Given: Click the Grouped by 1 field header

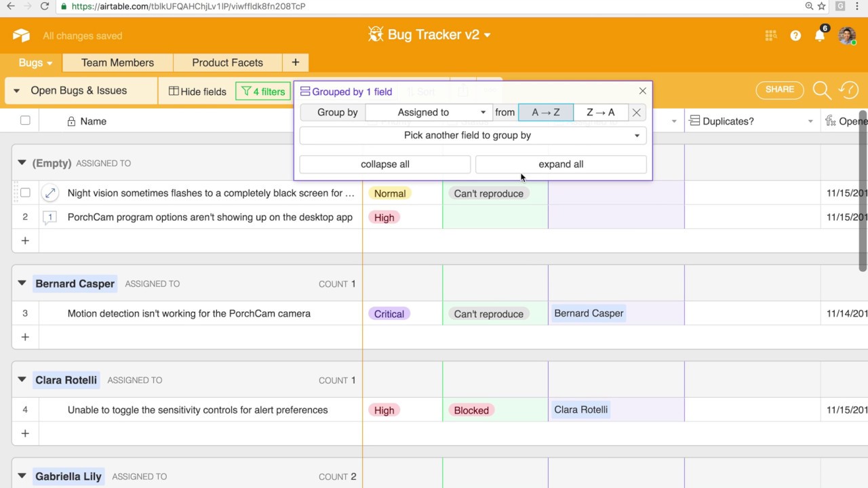Looking at the screenshot, I should [346, 91].
